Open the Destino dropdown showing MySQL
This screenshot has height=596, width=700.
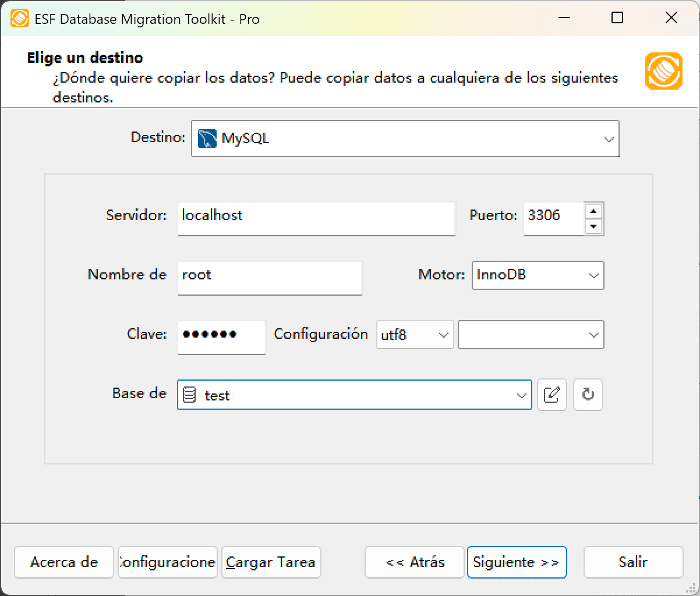(x=609, y=139)
